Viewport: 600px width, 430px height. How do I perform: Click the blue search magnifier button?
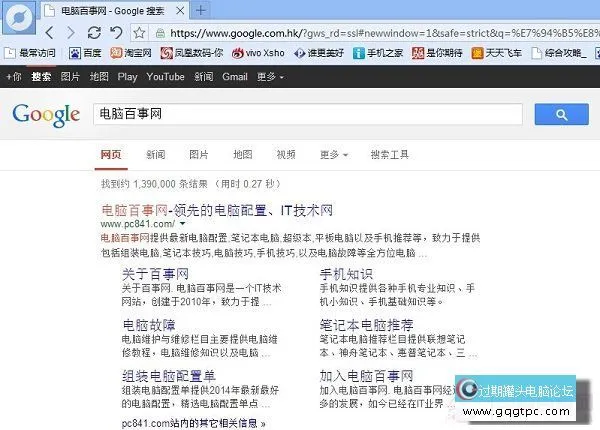[x=561, y=114]
